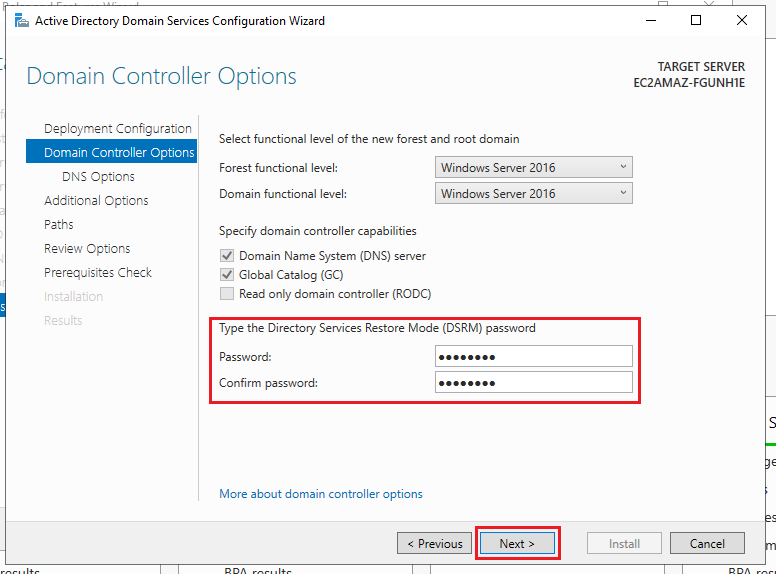Screen dimensions: 776x574
Task: Click 'Type the Directory Services Restore Mode' label
Action: pyautogui.click(x=377, y=328)
